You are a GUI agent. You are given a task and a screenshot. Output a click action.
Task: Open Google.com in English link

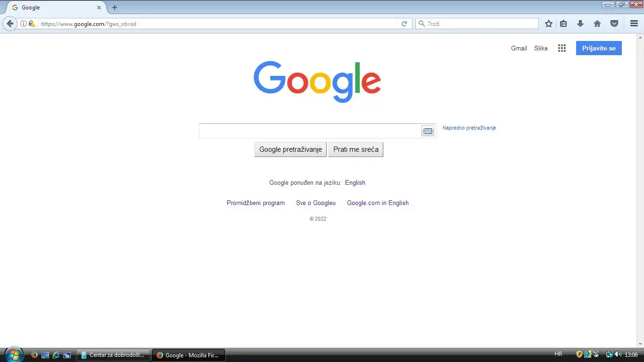(x=378, y=203)
